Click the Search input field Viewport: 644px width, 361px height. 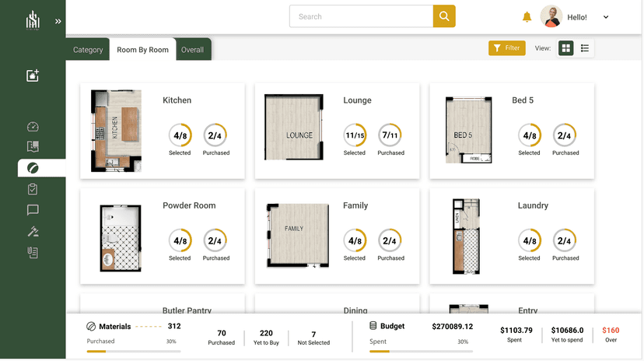pyautogui.click(x=361, y=16)
